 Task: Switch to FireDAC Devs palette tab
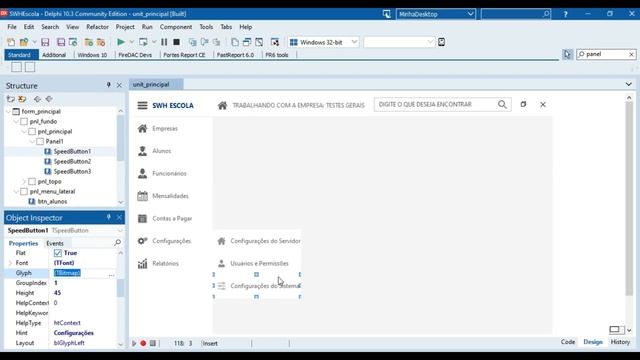click(x=135, y=55)
